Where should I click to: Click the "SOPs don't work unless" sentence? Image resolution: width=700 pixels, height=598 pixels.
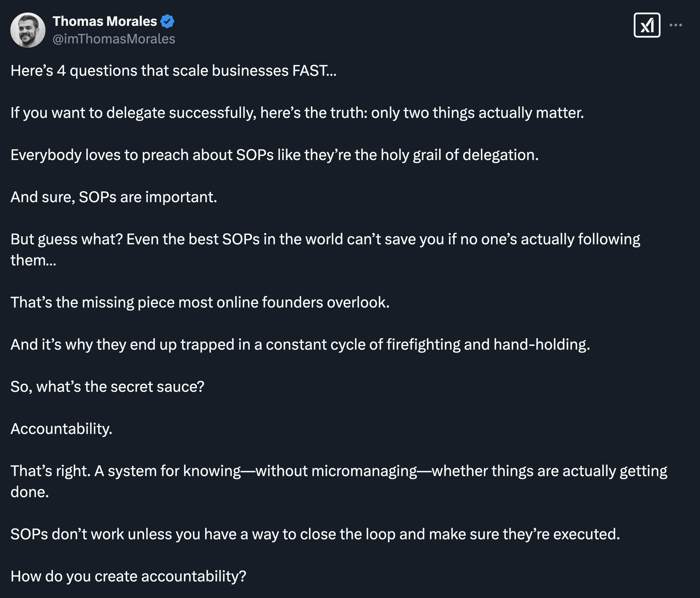click(315, 534)
